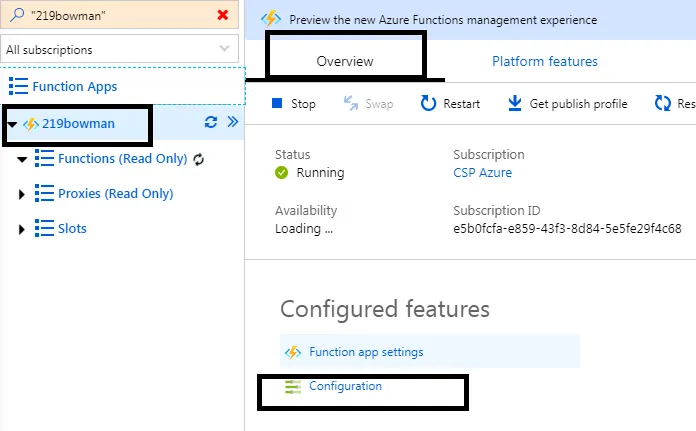
Task: Collapse the Functions (Read Only) node
Action: (x=22, y=159)
